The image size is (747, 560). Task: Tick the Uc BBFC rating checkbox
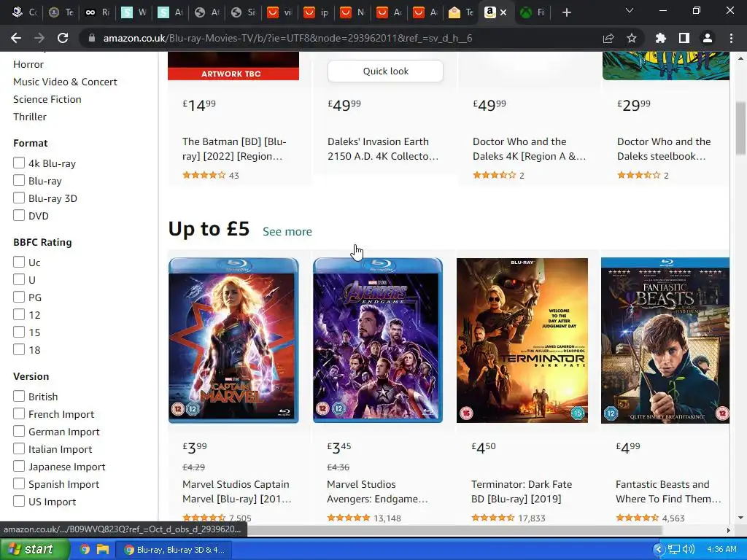coord(18,262)
